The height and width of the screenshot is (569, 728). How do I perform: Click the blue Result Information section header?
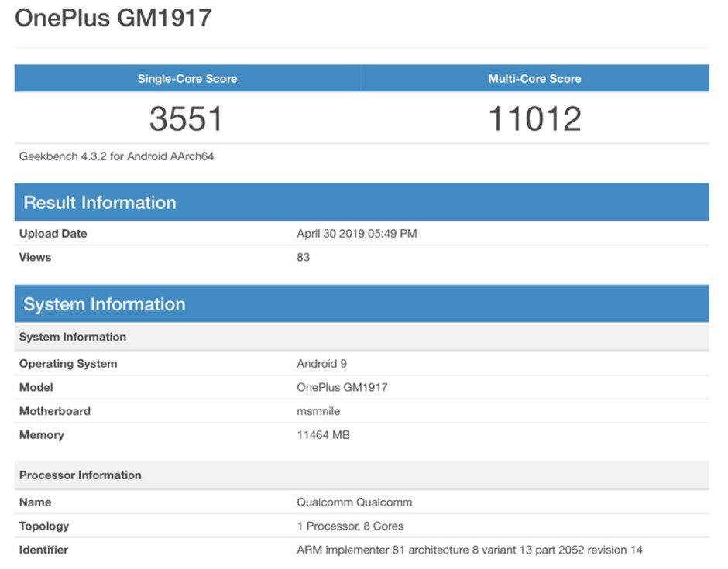tap(362, 202)
